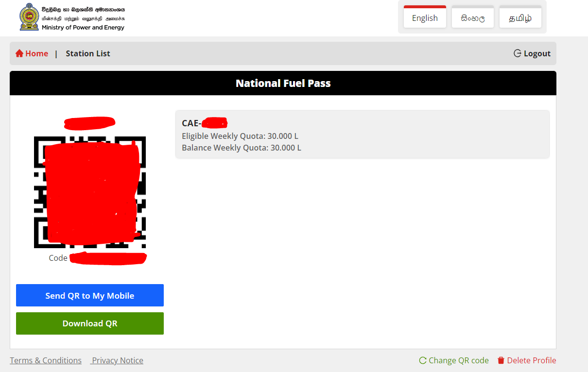
Task: Click the Code label below the QR
Action: tap(58, 258)
